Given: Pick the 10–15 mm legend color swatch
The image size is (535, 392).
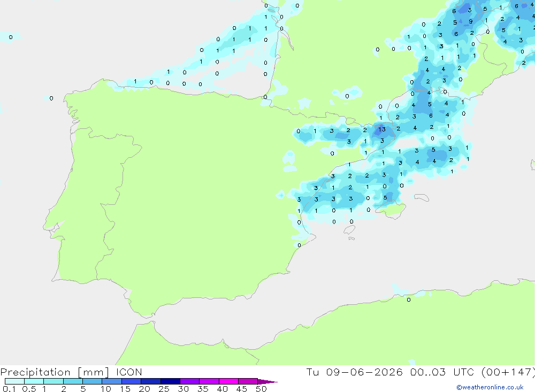Looking at the screenshot, I should [x=112, y=381].
